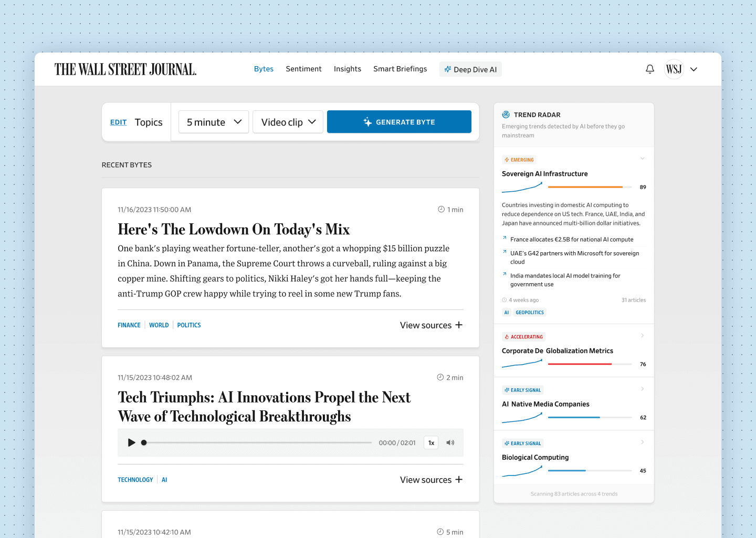756x538 pixels.
Task: Open the Tech Triumphs byte headline
Action: point(264,407)
